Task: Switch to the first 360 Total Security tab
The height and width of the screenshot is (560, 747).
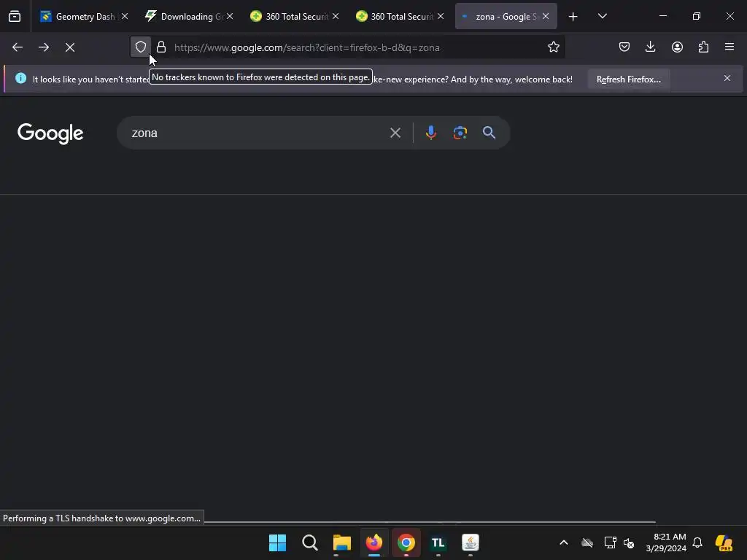Action: [295, 17]
